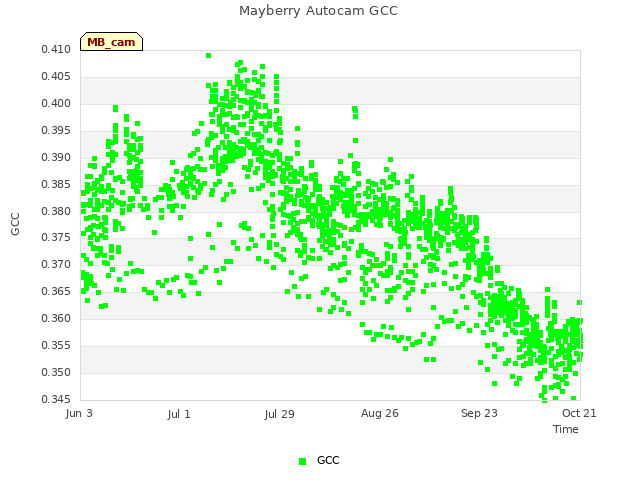Click the y-axis value 0.380
640x480 pixels.
coord(56,211)
